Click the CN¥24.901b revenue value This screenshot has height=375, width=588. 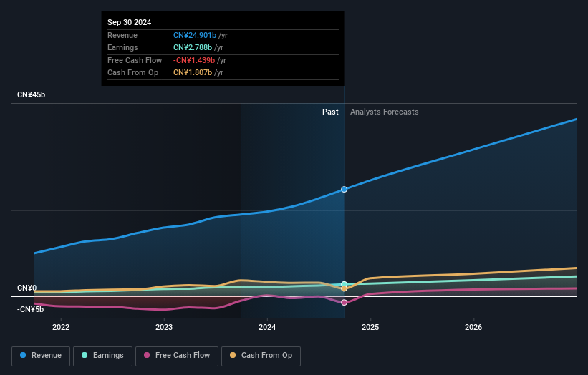[195, 35]
